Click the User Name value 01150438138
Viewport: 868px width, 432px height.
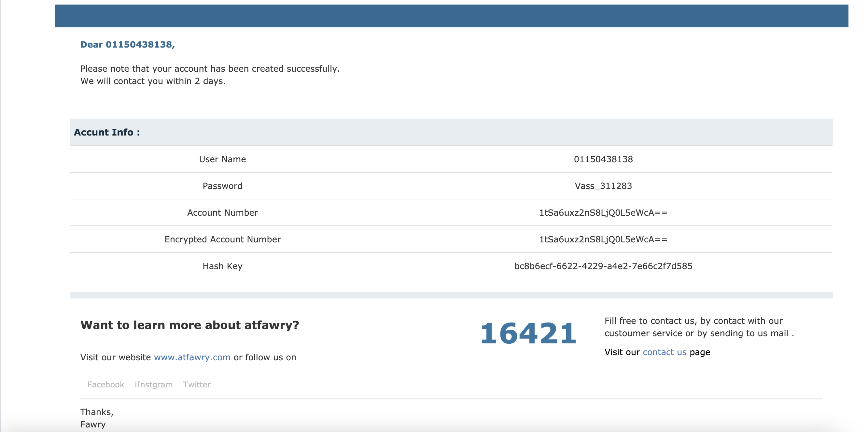pyautogui.click(x=603, y=159)
